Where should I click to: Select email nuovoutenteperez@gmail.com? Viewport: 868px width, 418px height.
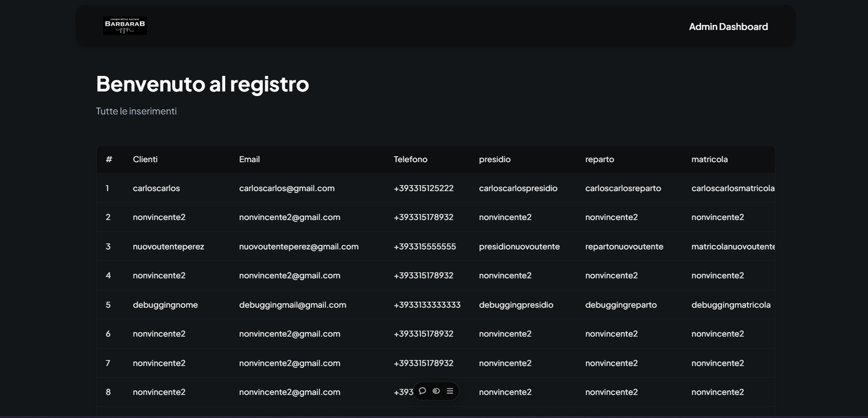[x=299, y=246]
